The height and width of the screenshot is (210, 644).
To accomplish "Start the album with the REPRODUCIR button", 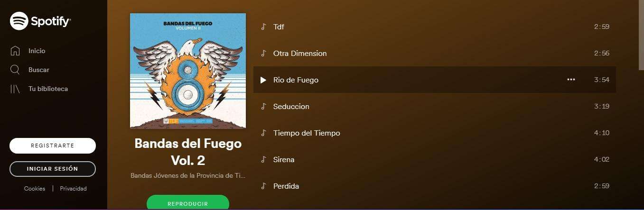I will pos(188,202).
